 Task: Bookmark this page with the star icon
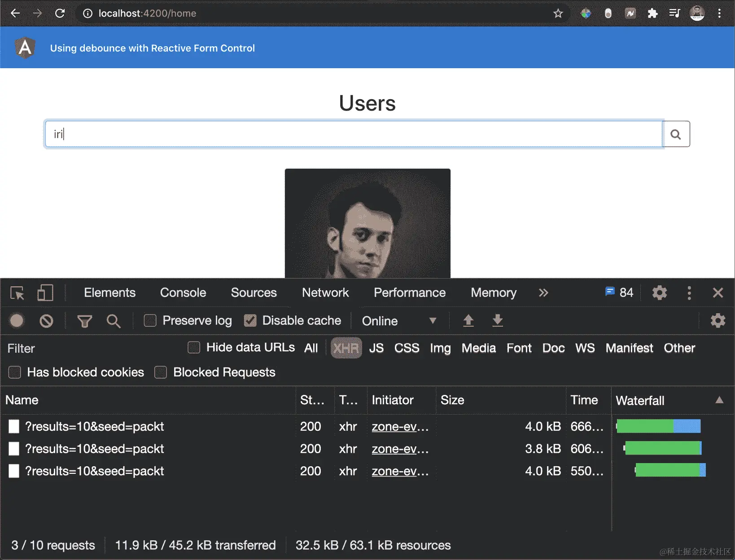[x=558, y=13]
